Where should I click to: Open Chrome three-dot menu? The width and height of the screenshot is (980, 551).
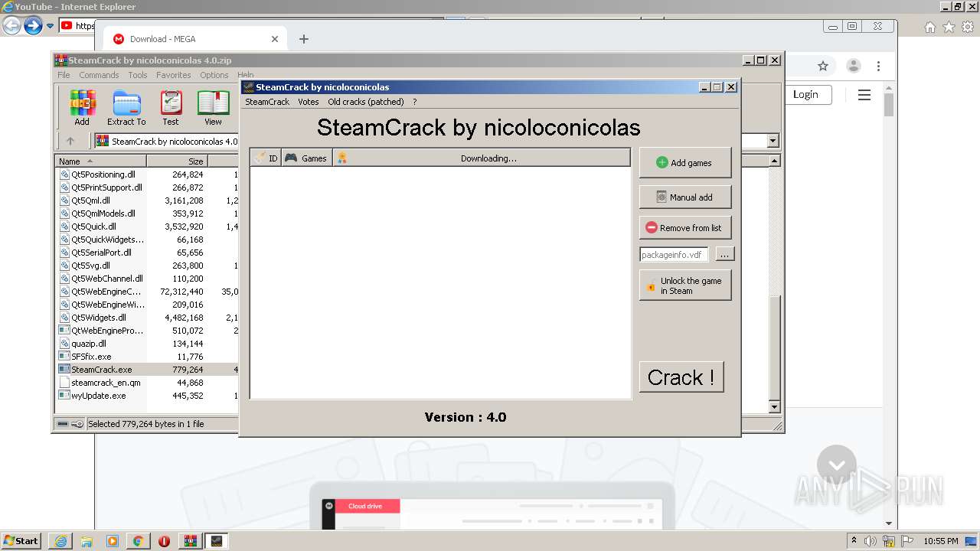click(879, 66)
